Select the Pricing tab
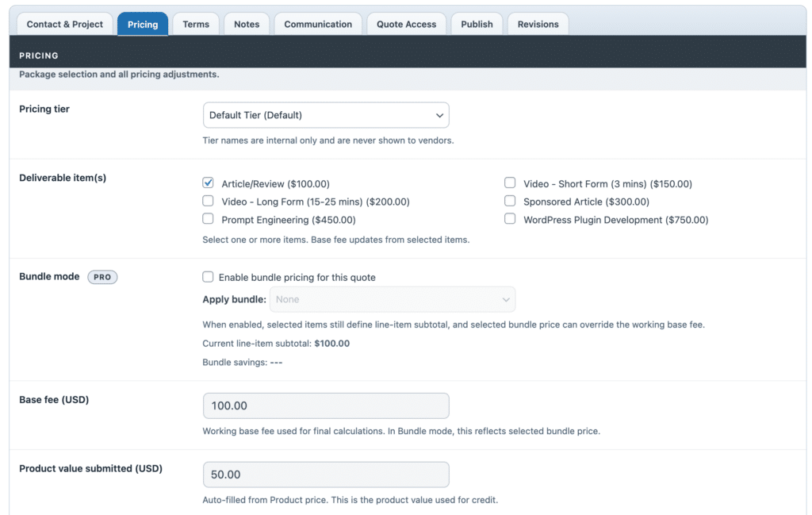The width and height of the screenshot is (812, 515). coord(143,24)
